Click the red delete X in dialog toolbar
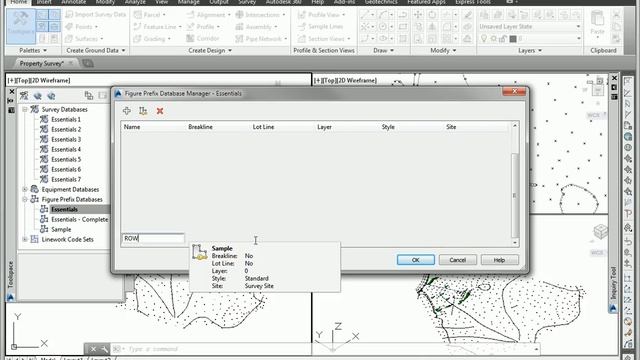Viewport: 640px width, 360px height. pos(160,111)
